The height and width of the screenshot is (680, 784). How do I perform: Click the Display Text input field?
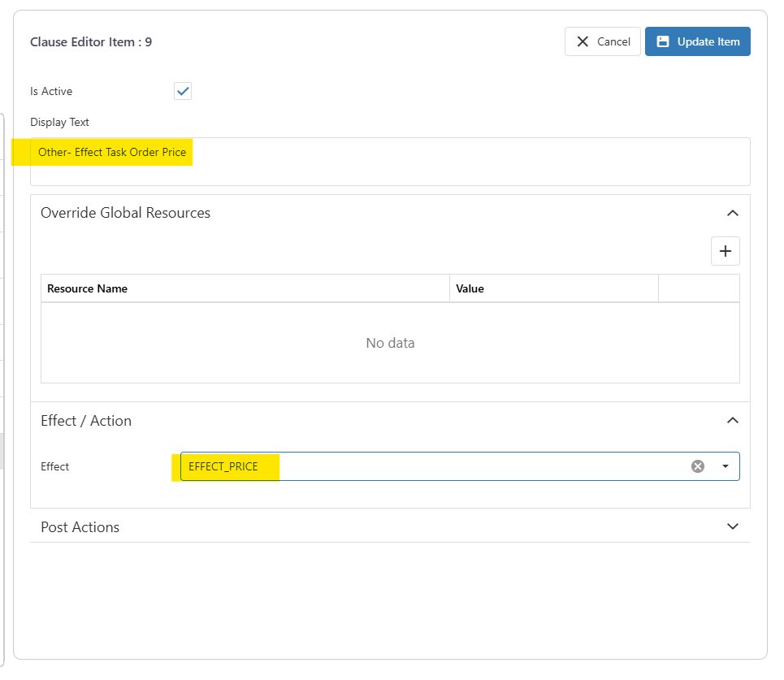390,162
